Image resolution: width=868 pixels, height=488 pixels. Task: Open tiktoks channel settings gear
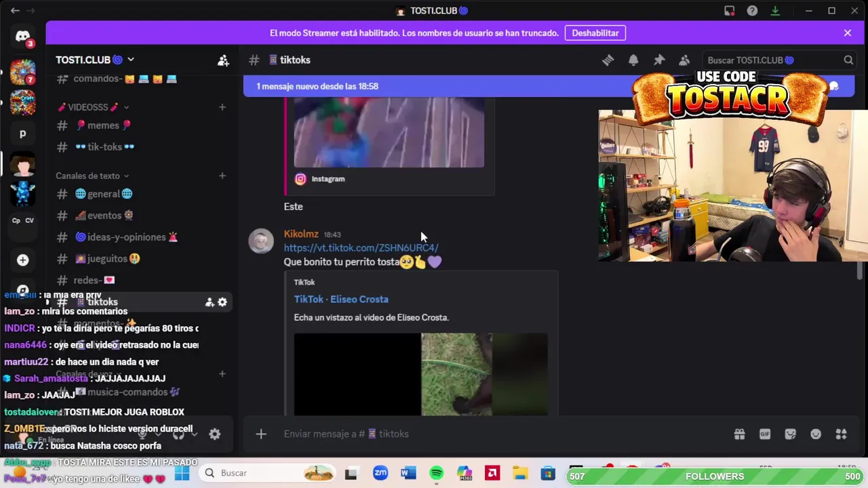point(222,302)
